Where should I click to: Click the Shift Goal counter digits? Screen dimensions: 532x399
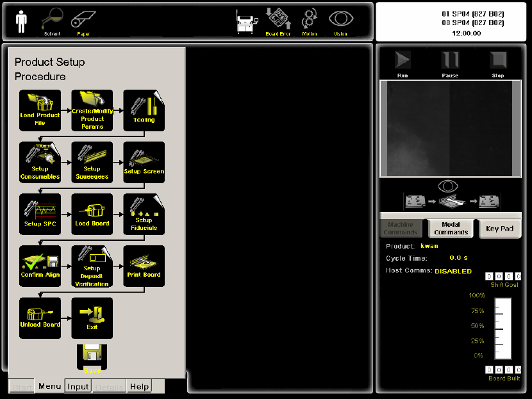504,276
